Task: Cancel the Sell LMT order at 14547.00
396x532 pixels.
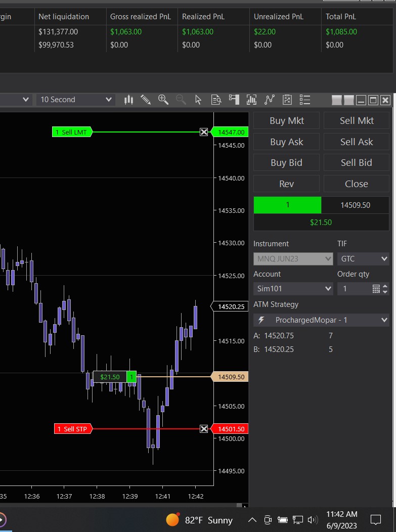Action: click(x=204, y=132)
